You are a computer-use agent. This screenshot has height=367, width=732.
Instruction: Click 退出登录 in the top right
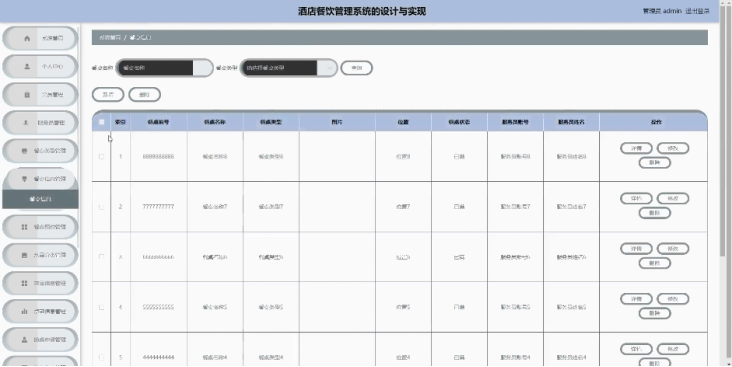click(x=697, y=11)
